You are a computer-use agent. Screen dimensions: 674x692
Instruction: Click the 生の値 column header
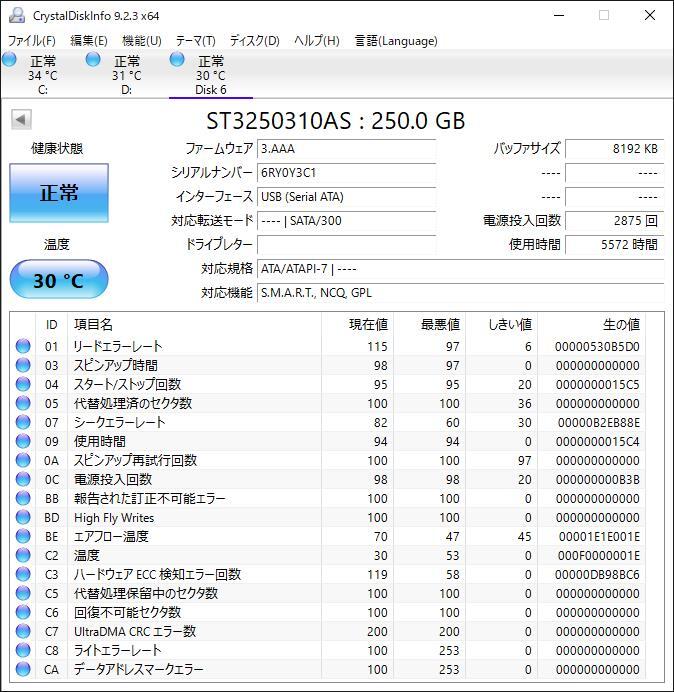pos(620,324)
